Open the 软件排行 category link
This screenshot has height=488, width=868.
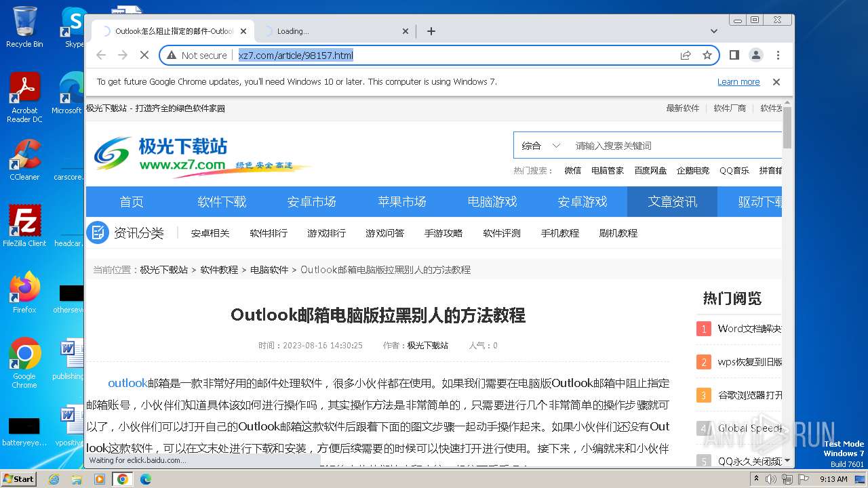point(269,233)
